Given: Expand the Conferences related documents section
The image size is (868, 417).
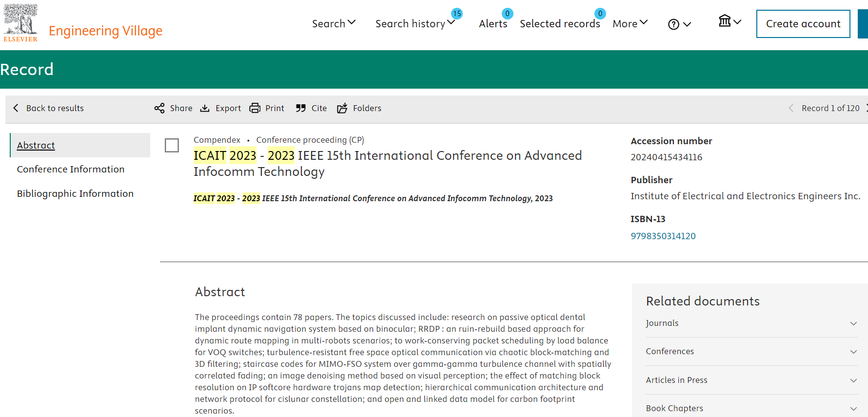Looking at the screenshot, I should [853, 352].
